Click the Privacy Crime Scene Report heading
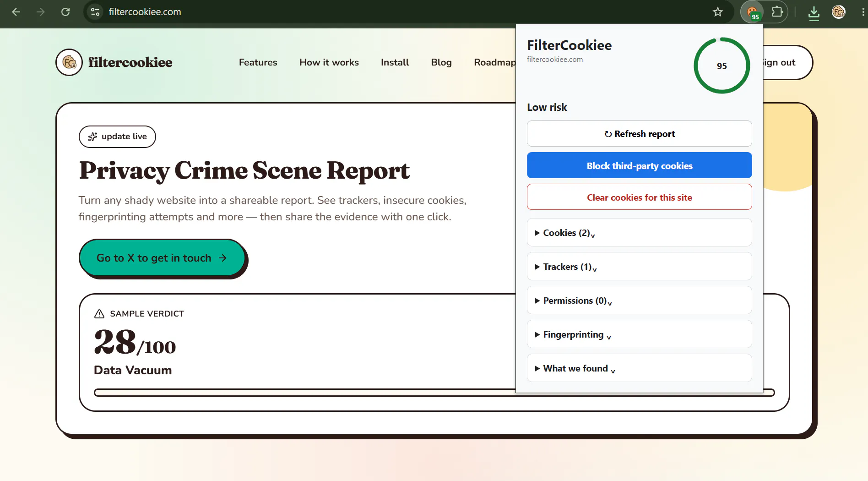The height and width of the screenshot is (481, 868). tap(244, 170)
